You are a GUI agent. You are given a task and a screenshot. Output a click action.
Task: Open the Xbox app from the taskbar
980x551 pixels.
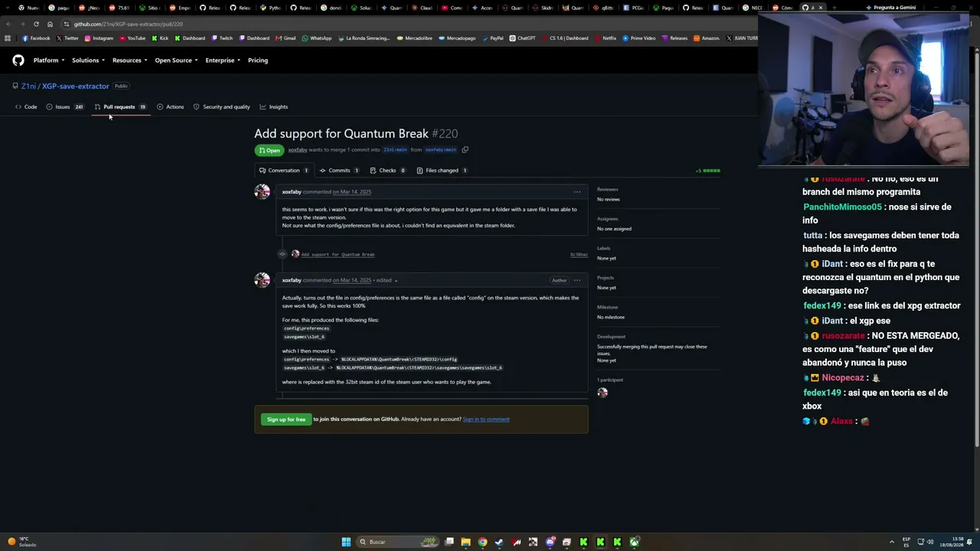[x=634, y=542]
